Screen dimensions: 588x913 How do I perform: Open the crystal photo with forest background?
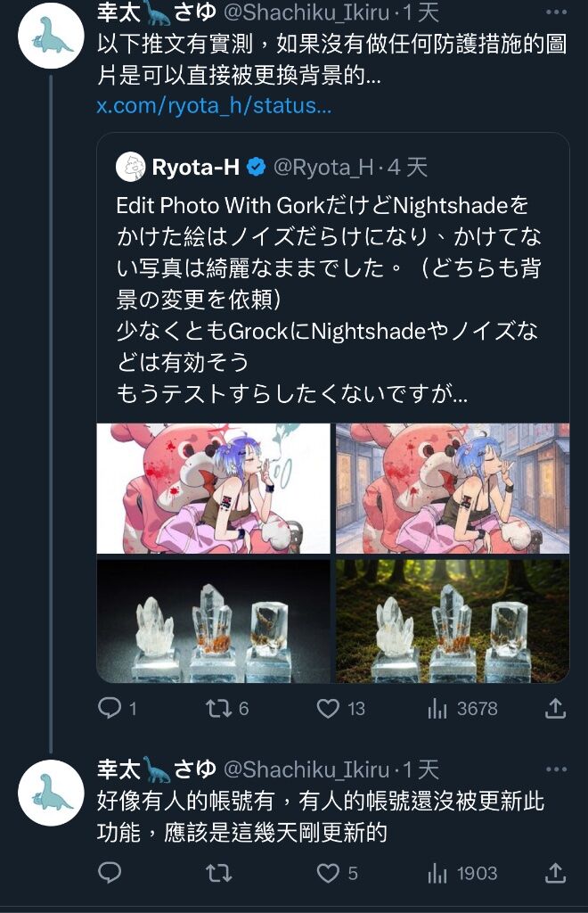[453, 621]
